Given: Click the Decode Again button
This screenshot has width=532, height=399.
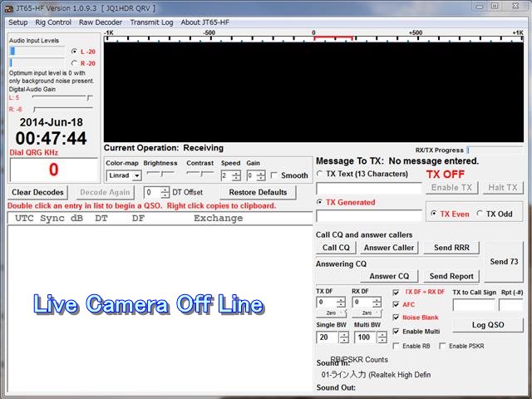Looking at the screenshot, I should tap(106, 192).
